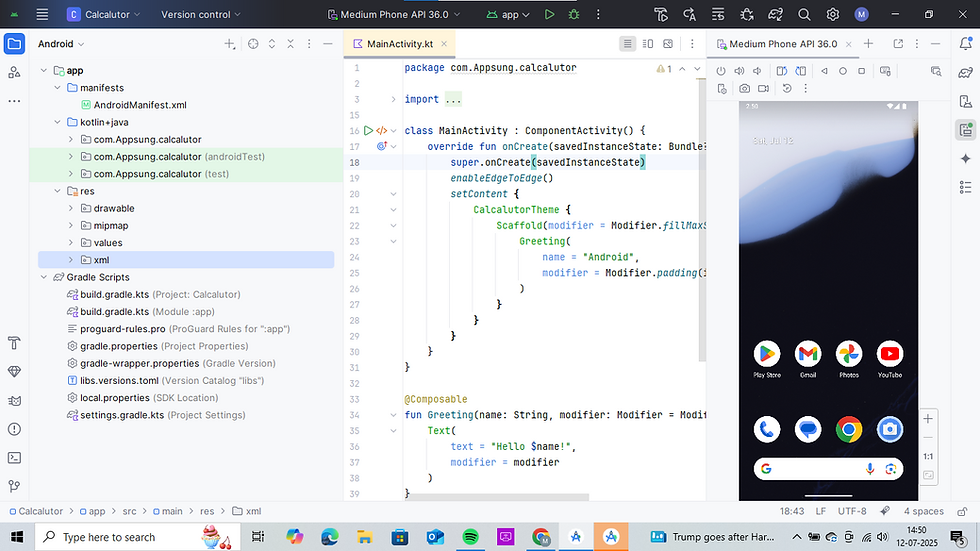980x551 pixels.
Task: Run the app with the green play button
Action: tap(549, 14)
